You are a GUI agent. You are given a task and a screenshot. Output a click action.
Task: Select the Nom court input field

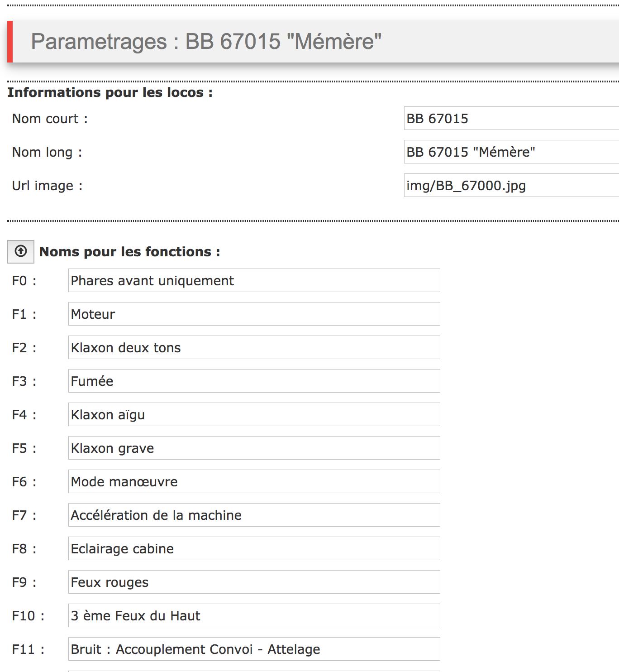[x=511, y=118]
